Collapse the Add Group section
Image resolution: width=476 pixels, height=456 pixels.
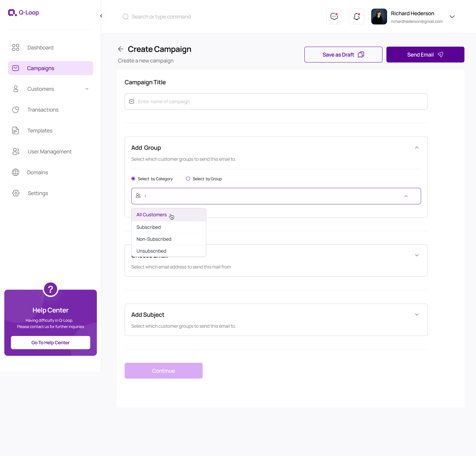coord(416,147)
